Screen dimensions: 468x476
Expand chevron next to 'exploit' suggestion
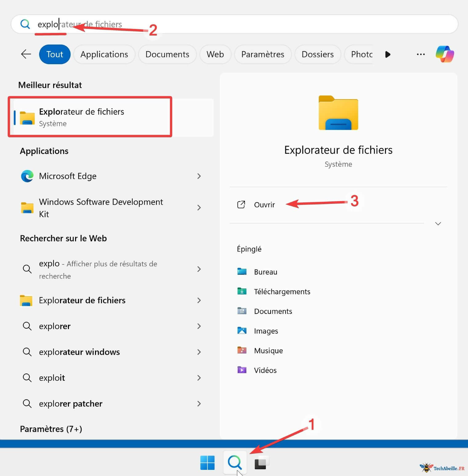[x=199, y=378]
